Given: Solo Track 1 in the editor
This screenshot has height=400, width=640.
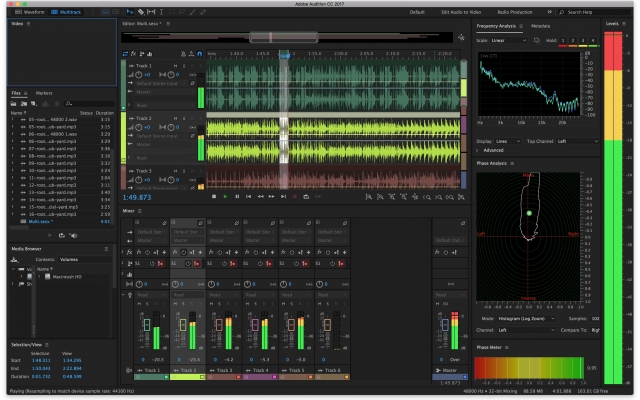Looking at the screenshot, I should (x=184, y=66).
